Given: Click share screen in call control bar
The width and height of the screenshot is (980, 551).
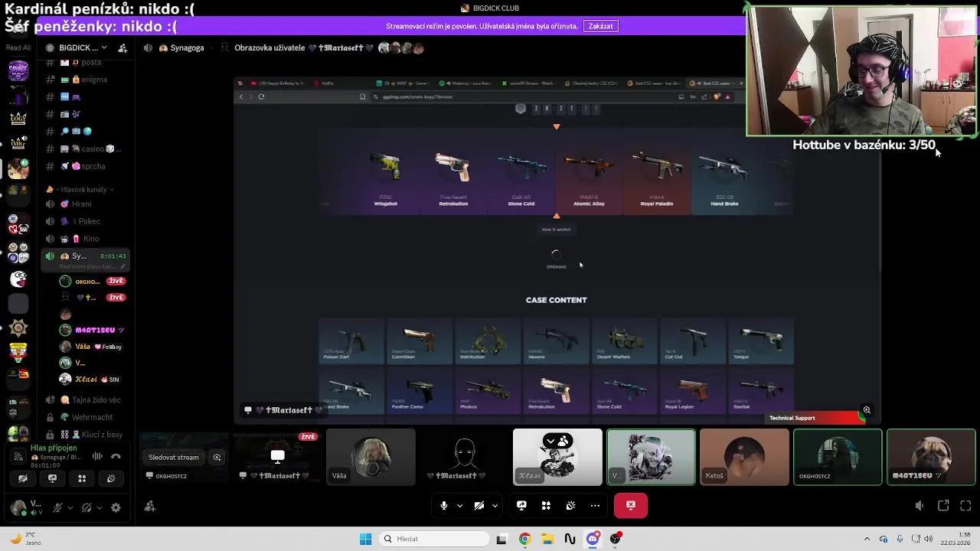Looking at the screenshot, I should coord(521,505).
